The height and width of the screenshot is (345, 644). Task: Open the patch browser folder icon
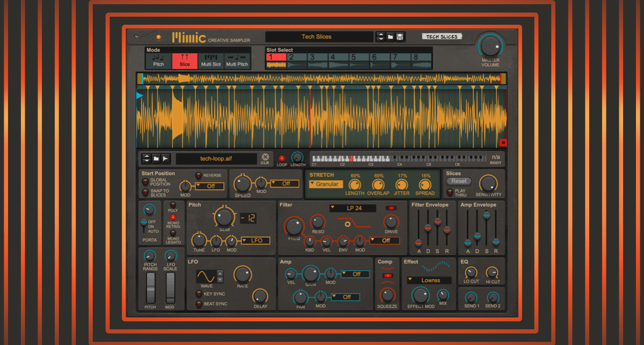(x=391, y=37)
